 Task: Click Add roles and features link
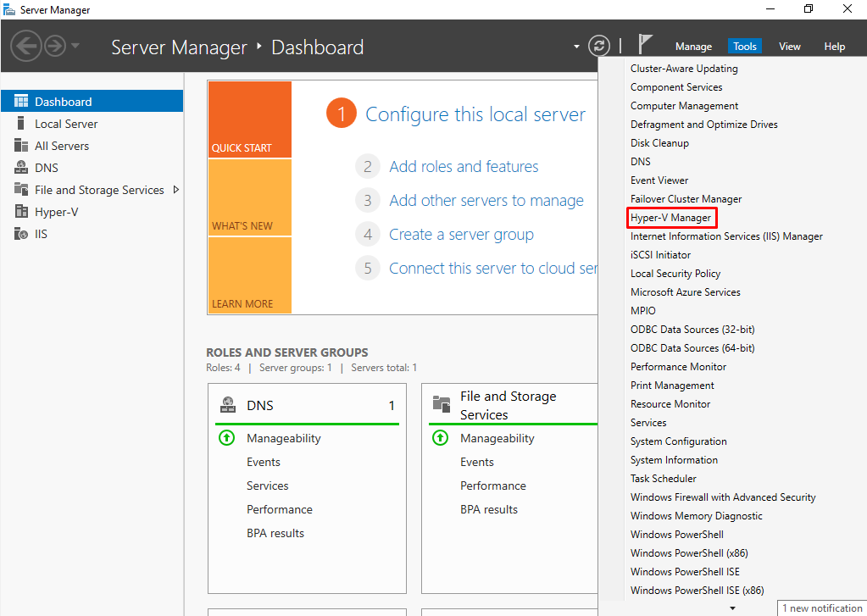coord(464,166)
